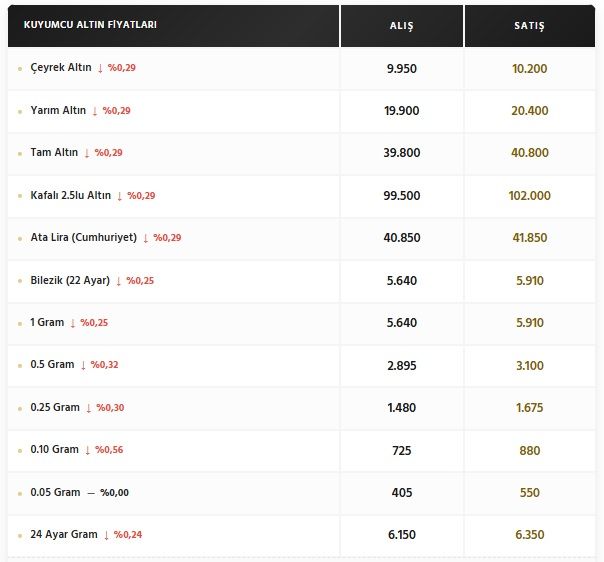Open the Çeyrek Altın link
The height and width of the screenshot is (562, 604).
tap(61, 68)
